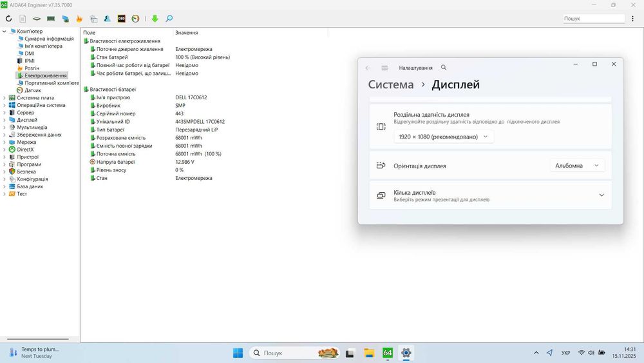644x363 pixels.
Task: Select Програми in the tree
Action: [29, 164]
